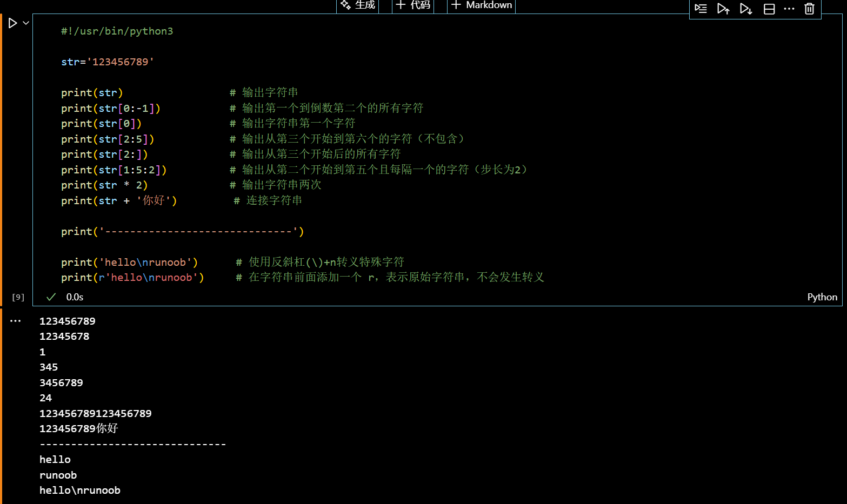This screenshot has width=847, height=504.
Task: Open the output's more actions menu
Action: click(15, 320)
